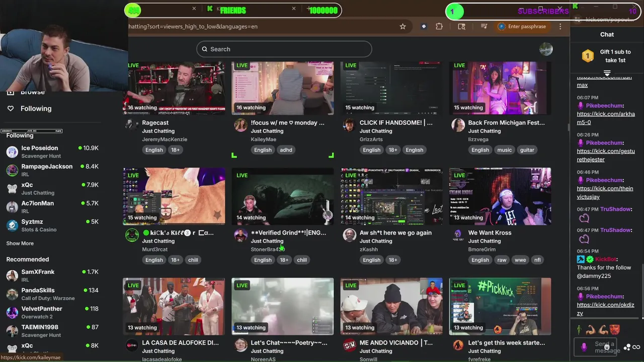Open RampageJackson channel in sidebar
Screen dimensions: 644x362
[52, 170]
